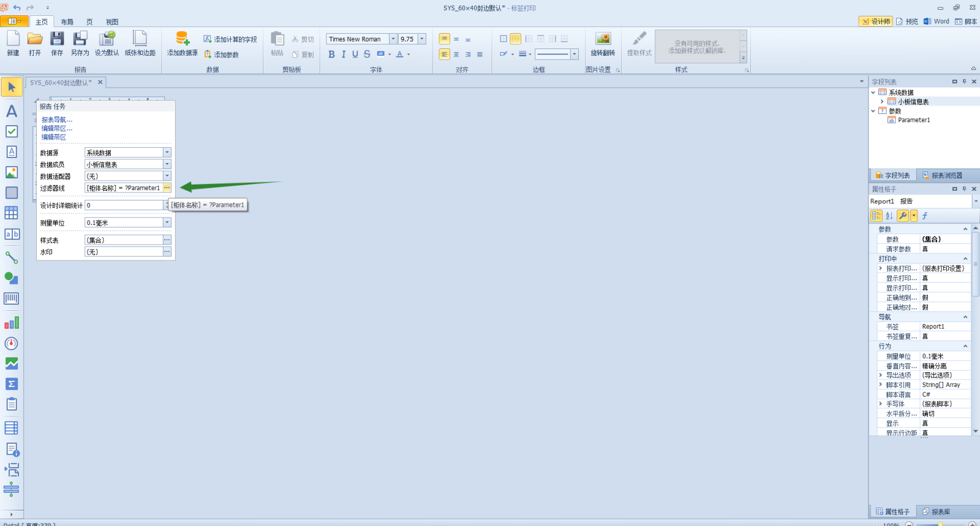Open the 数据成员 dropdown showing 小板信息表
980x526 pixels.
pyautogui.click(x=167, y=164)
